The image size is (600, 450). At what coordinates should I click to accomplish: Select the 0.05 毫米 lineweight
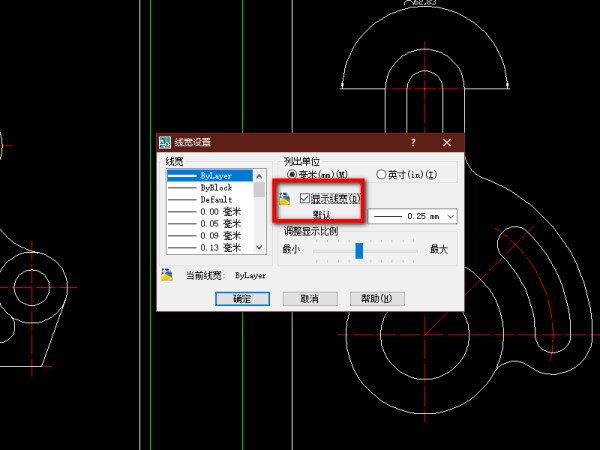[x=210, y=223]
